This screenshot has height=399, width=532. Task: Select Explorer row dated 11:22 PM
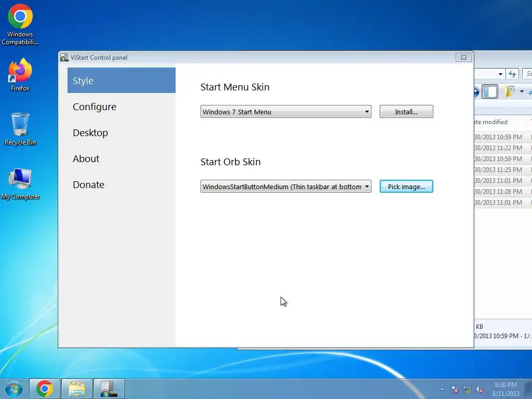(x=503, y=148)
